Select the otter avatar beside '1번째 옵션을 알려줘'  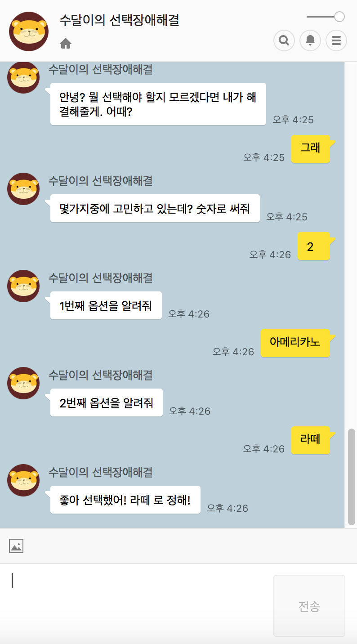point(23,286)
